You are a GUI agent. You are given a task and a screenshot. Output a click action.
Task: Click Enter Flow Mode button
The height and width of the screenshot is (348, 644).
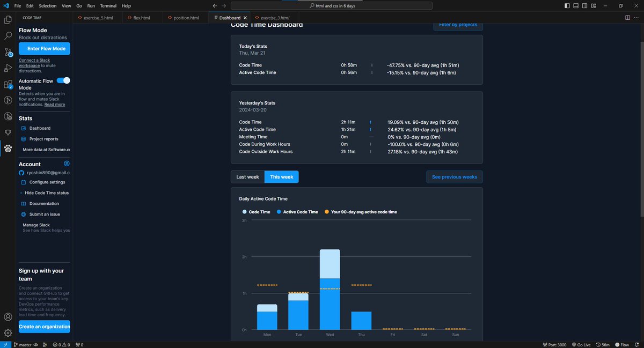click(x=44, y=49)
